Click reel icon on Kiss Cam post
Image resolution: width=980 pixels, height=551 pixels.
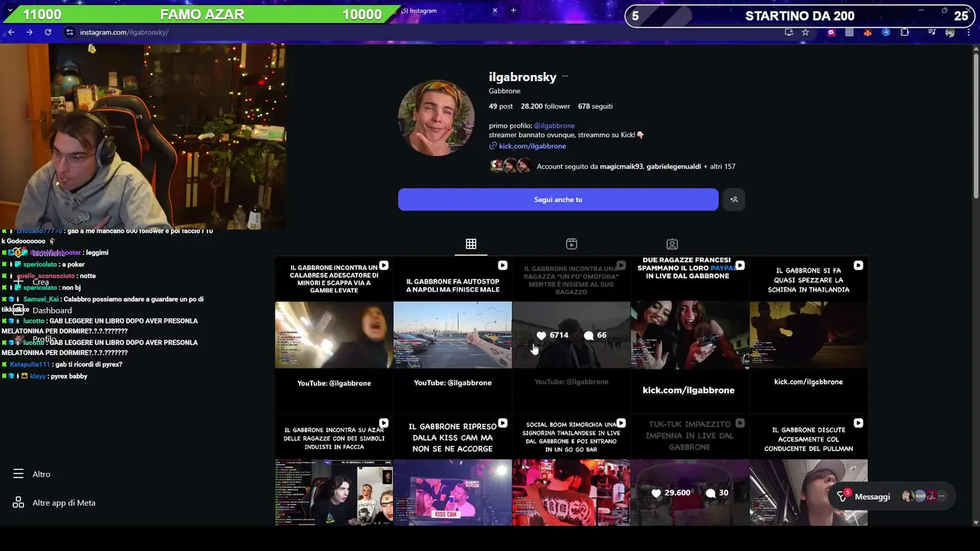pyautogui.click(x=502, y=423)
